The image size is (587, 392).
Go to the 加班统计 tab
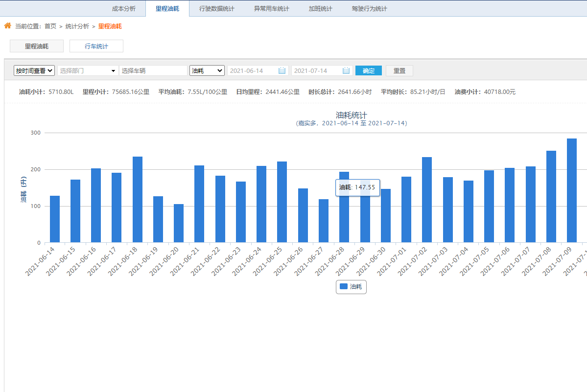[x=321, y=9]
